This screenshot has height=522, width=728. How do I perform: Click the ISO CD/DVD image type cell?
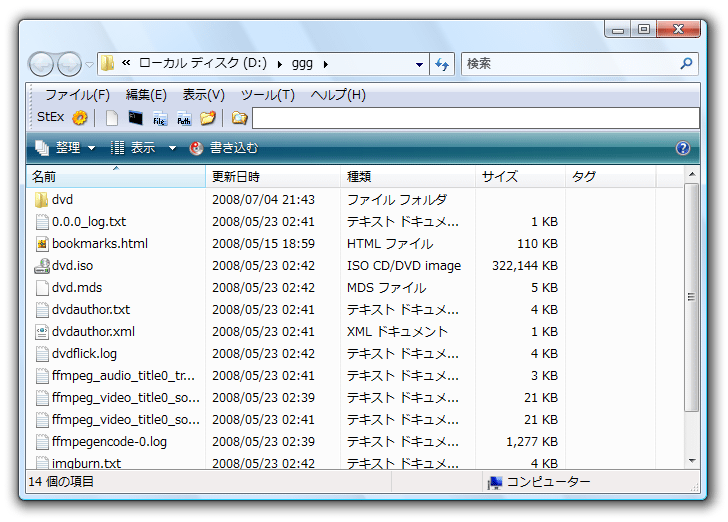click(x=404, y=266)
